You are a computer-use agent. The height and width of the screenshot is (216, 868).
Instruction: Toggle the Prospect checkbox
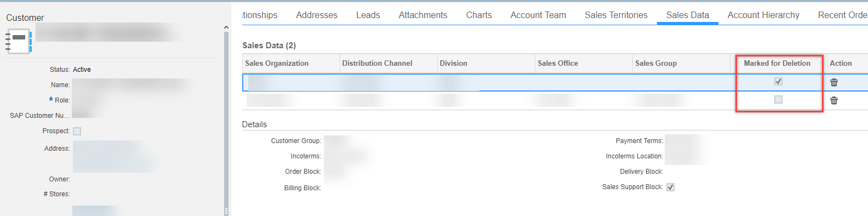[77, 131]
